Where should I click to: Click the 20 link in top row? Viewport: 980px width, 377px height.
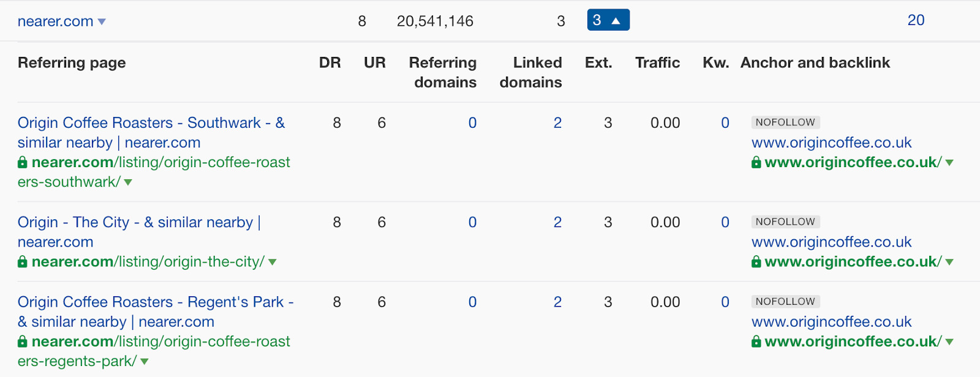(916, 20)
